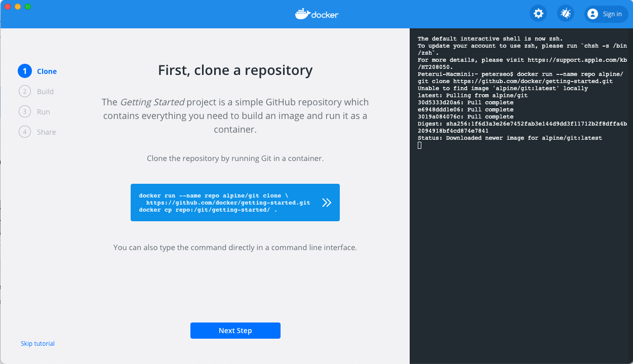
Task: Close the Docker window red button
Action: coord(8,7)
